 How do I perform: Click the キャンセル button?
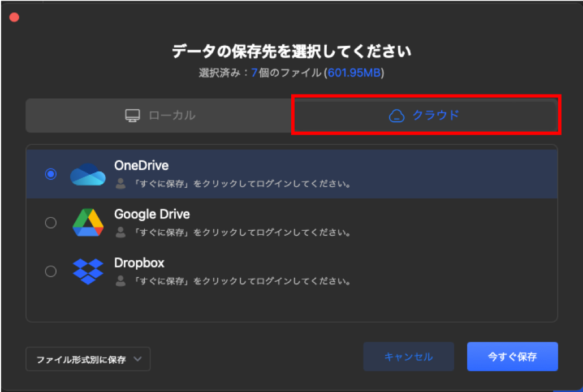[x=409, y=357]
